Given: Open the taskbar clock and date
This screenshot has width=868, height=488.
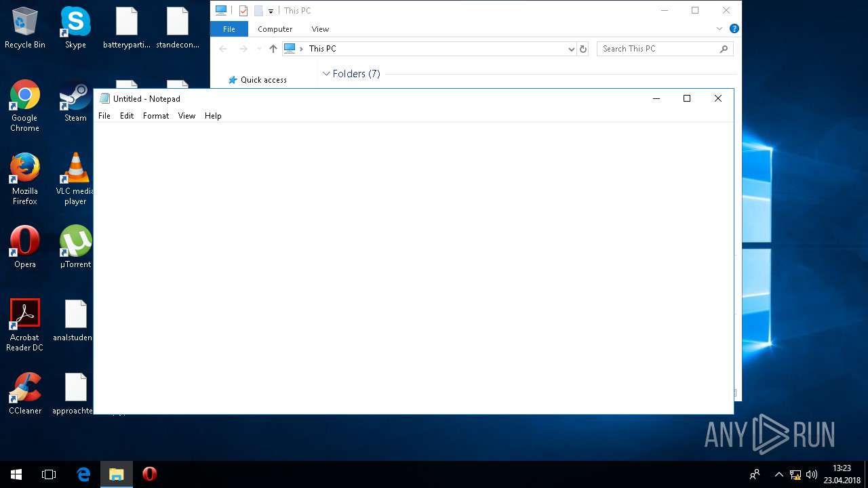Looking at the screenshot, I should tap(842, 474).
